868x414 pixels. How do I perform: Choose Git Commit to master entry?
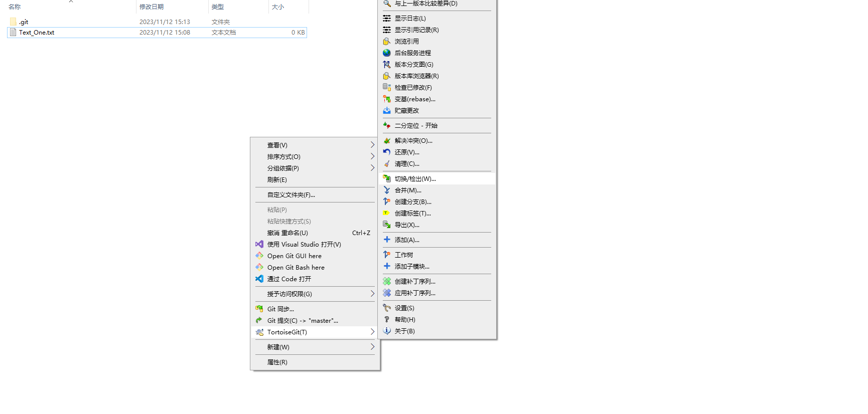[x=303, y=320]
